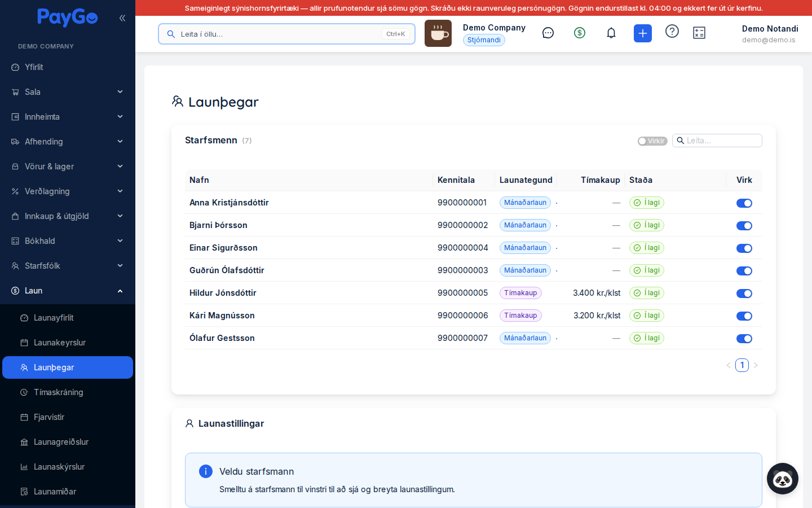Click the green dollar sign icon

[x=580, y=33]
